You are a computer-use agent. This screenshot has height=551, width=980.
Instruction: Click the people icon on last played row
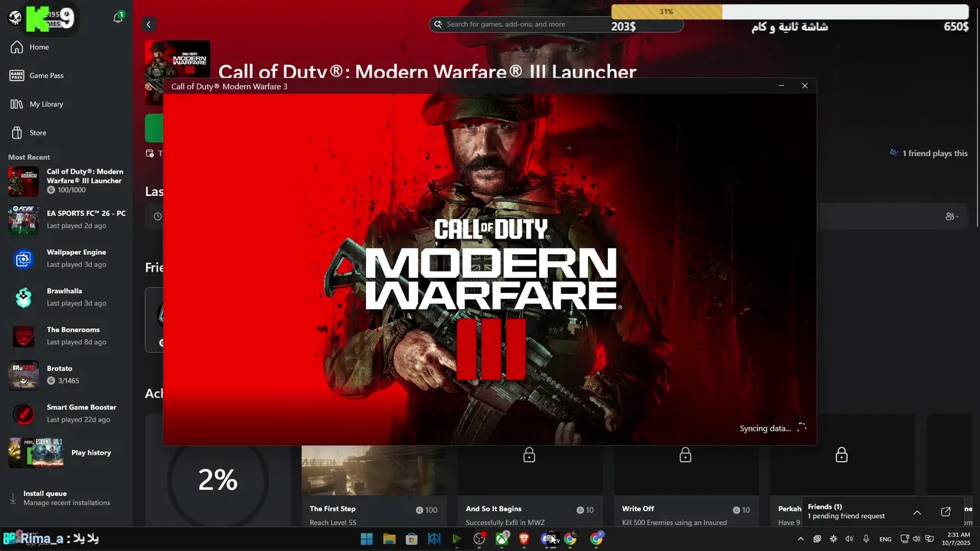tap(952, 217)
